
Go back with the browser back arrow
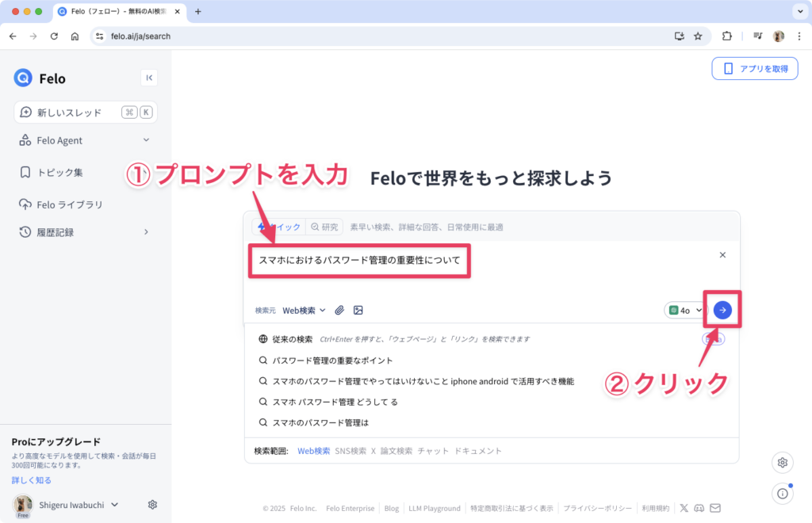tap(13, 36)
